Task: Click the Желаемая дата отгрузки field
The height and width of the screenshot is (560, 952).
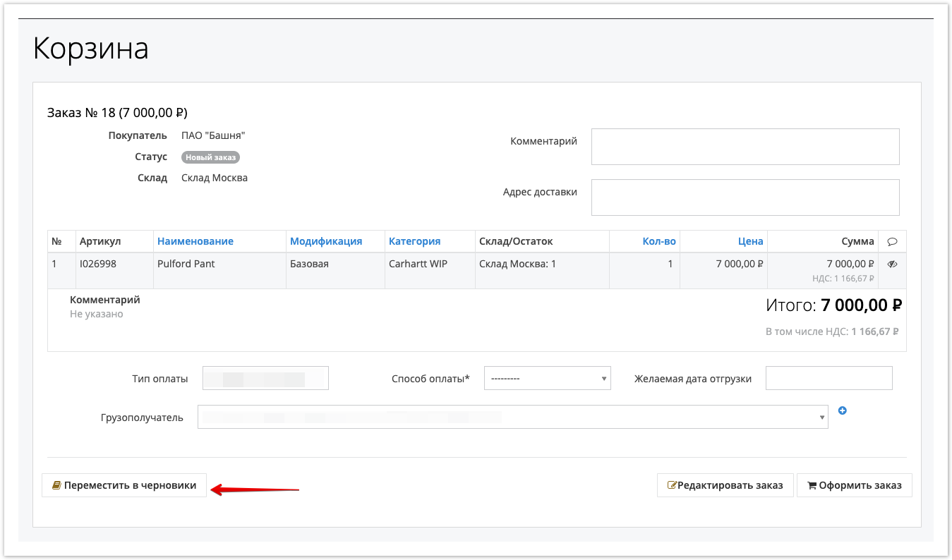Action: point(829,378)
